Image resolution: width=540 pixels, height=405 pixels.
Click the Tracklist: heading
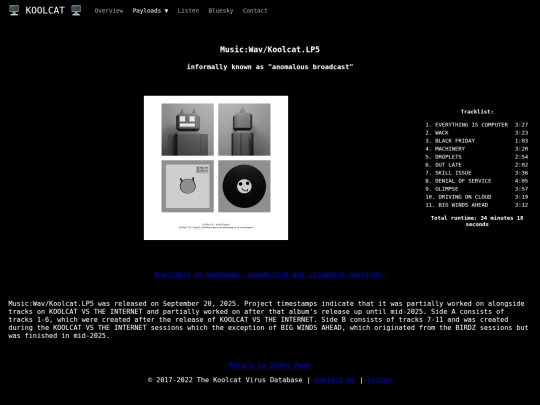click(477, 112)
